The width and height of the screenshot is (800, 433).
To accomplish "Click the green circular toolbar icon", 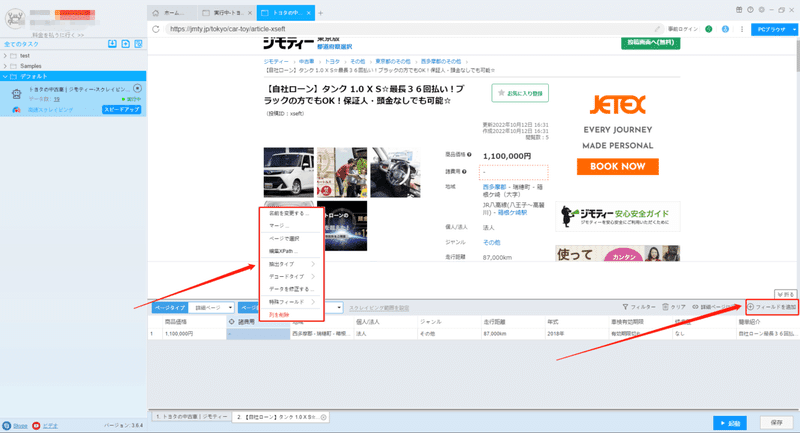I will 709,29.
